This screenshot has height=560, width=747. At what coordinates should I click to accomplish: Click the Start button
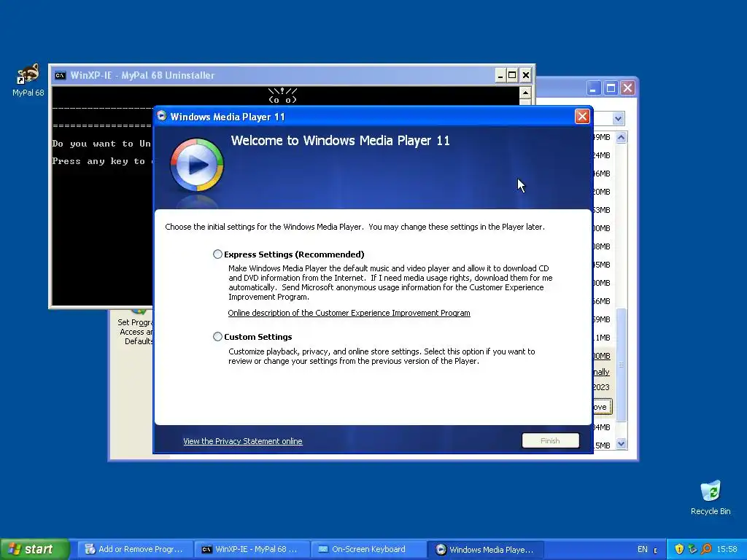[34, 549]
